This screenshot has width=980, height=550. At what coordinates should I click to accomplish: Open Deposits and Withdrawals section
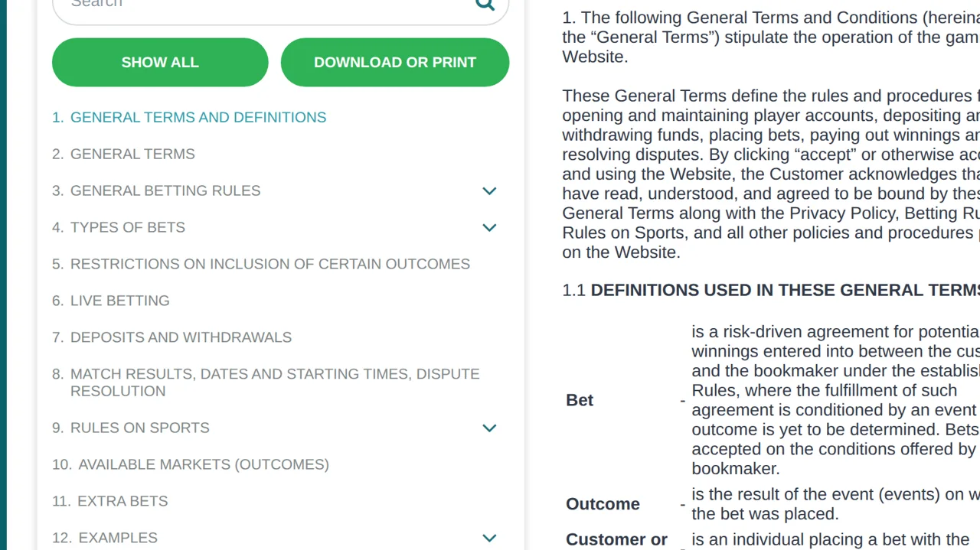pyautogui.click(x=172, y=337)
